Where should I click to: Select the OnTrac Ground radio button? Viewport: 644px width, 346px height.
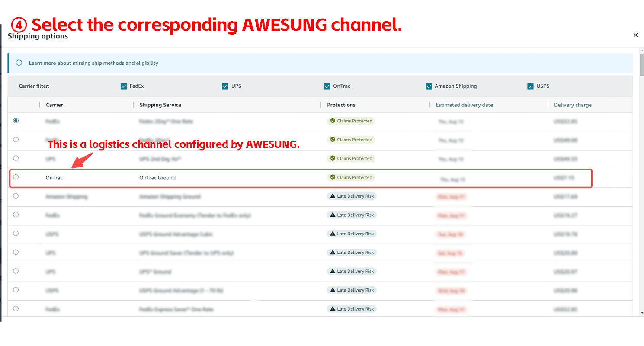16,177
